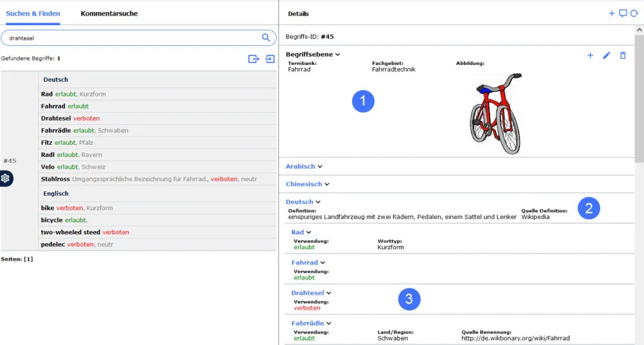
Task: Select the Fahrrad result in list
Action: tap(158, 106)
